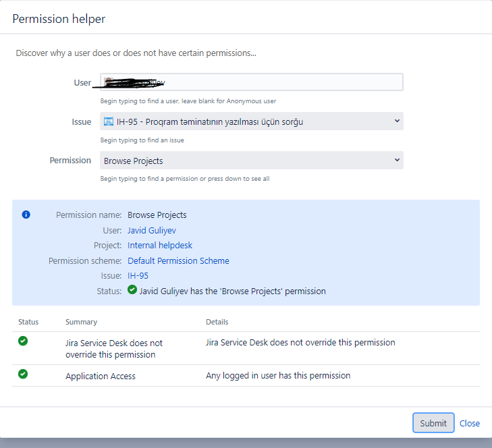Click green check in Jira Service Desk row

pyautogui.click(x=23, y=341)
